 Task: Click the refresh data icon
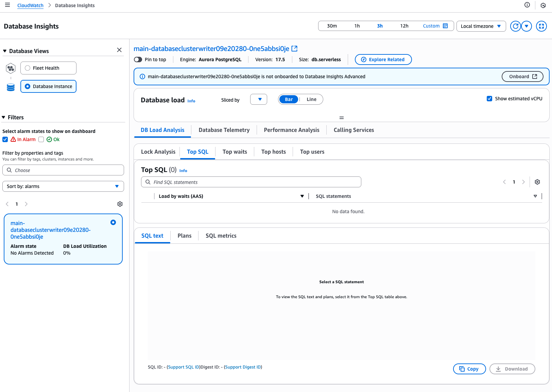[x=515, y=26]
